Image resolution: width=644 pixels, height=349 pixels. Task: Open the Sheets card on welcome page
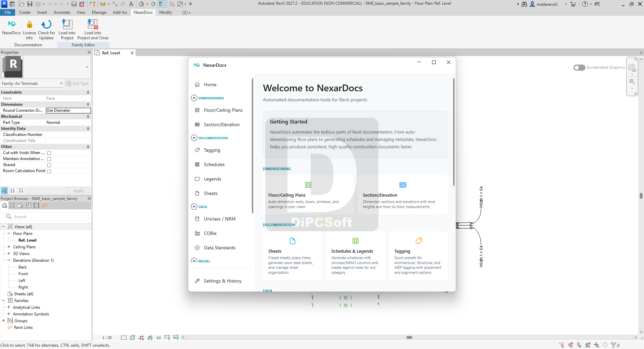click(x=292, y=256)
